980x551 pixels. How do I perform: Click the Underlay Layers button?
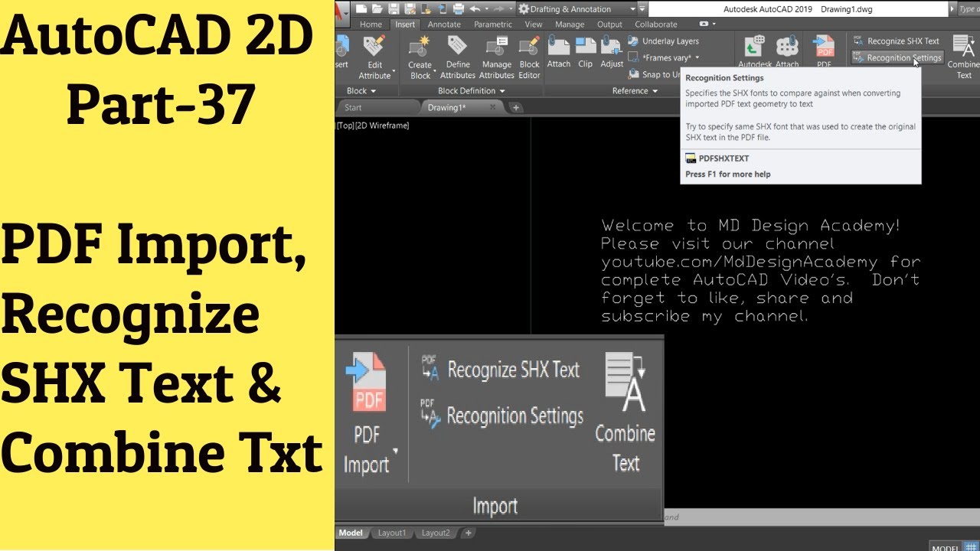point(663,41)
